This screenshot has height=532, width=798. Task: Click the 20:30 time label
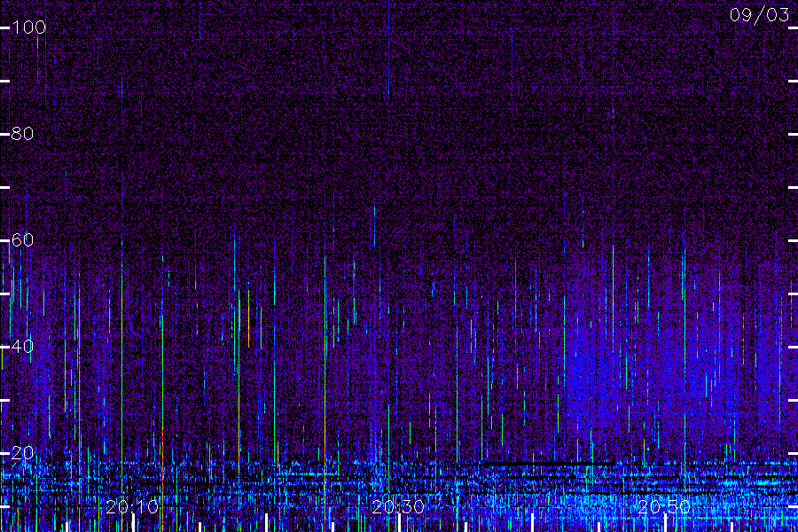pyautogui.click(x=398, y=507)
